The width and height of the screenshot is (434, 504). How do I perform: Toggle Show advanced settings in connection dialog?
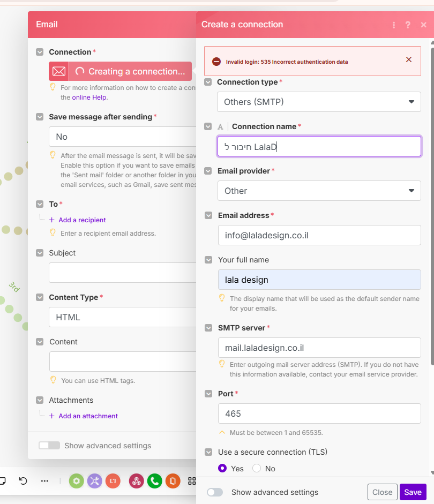tap(215, 492)
